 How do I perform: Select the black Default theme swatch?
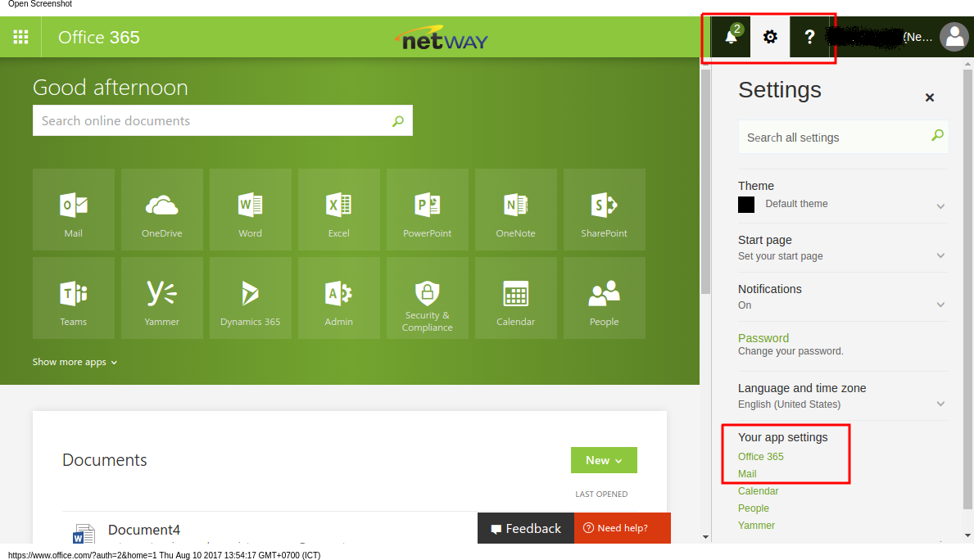pyautogui.click(x=746, y=205)
